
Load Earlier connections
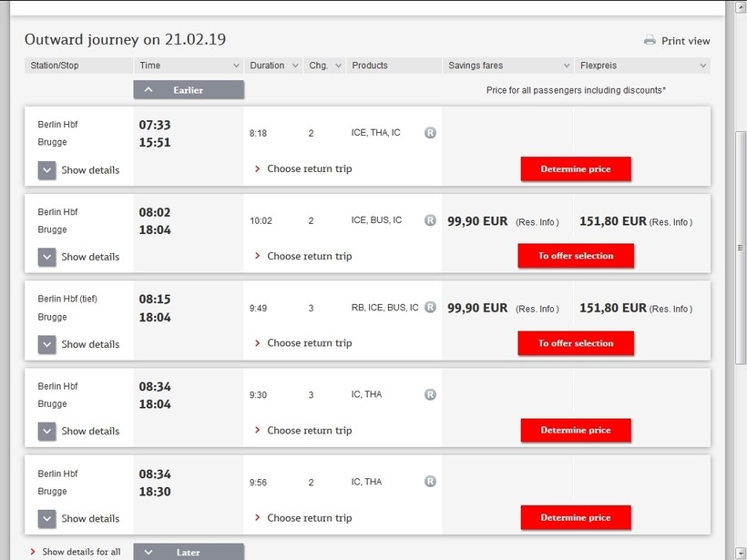pos(189,90)
